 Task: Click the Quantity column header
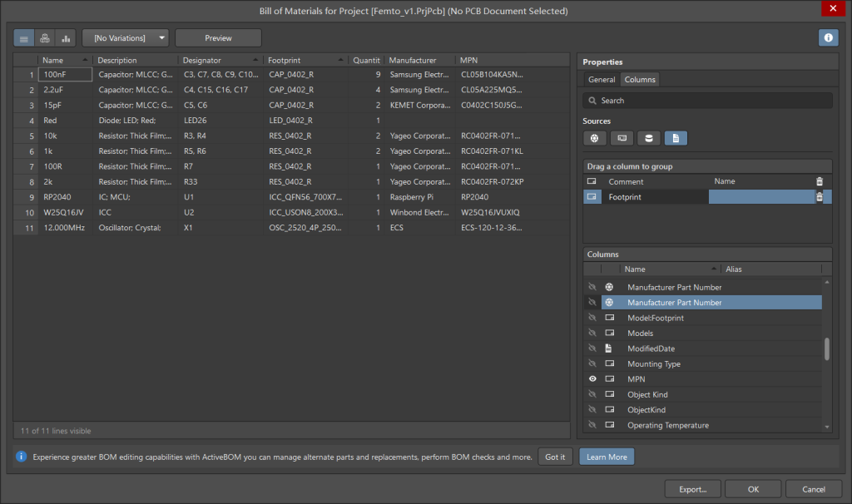pyautogui.click(x=366, y=60)
